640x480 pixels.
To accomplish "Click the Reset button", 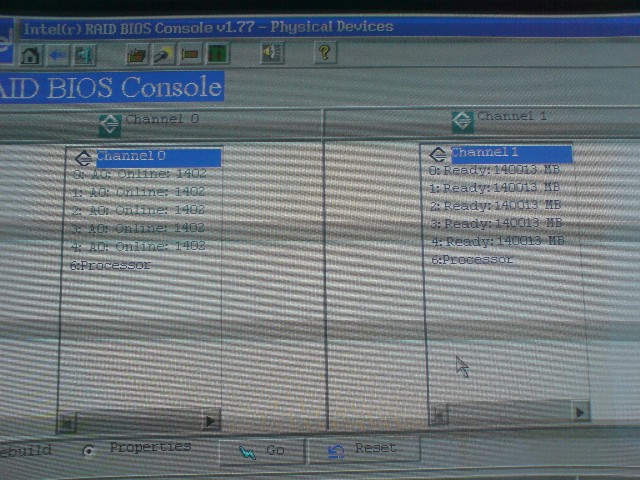I will click(x=364, y=450).
